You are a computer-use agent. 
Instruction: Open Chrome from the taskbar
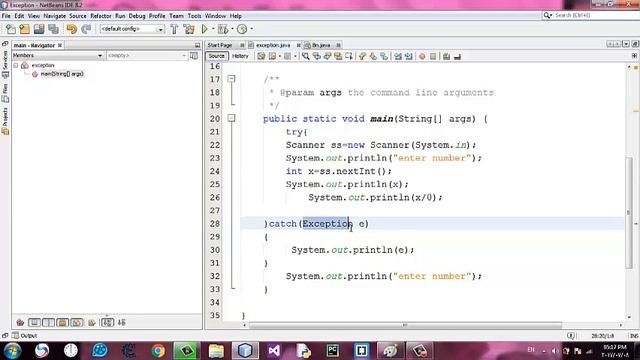pos(158,351)
